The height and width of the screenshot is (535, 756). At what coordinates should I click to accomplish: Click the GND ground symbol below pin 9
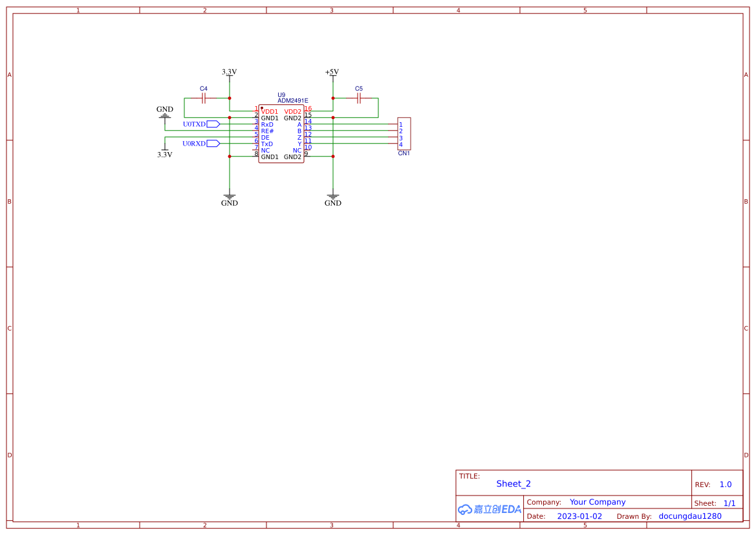click(332, 195)
